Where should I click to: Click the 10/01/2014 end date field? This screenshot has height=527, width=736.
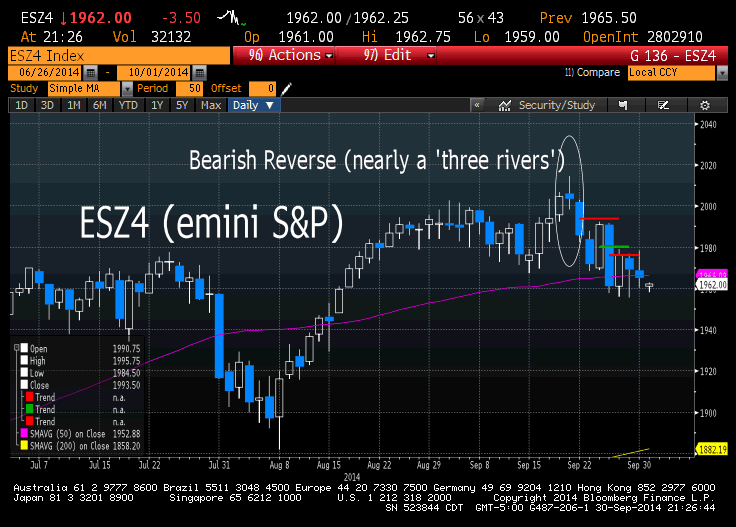coord(155,73)
